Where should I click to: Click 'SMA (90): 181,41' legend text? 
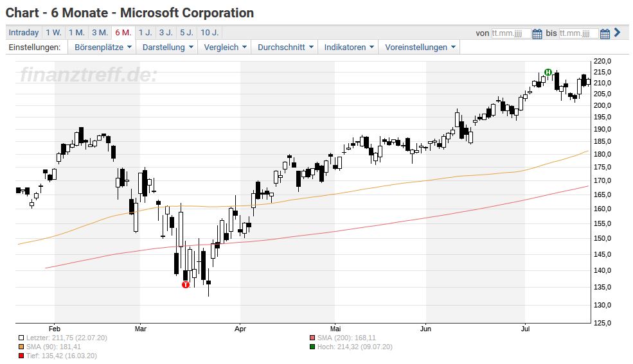click(54, 347)
